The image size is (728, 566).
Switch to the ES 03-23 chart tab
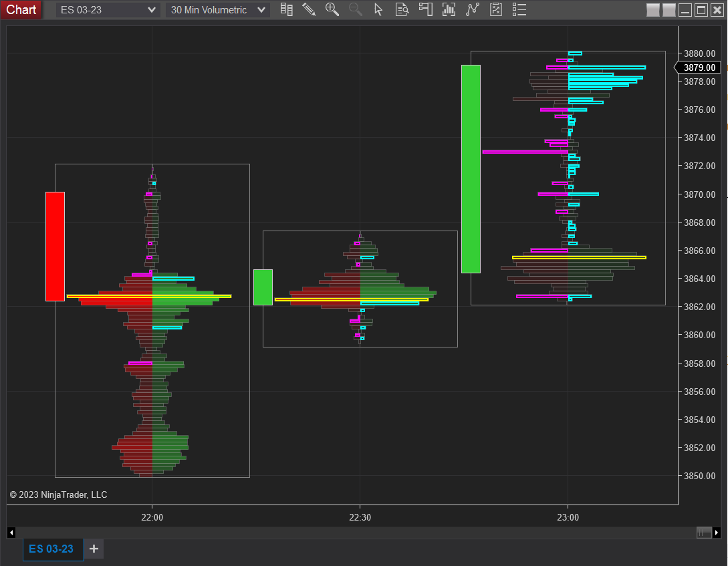click(x=53, y=549)
